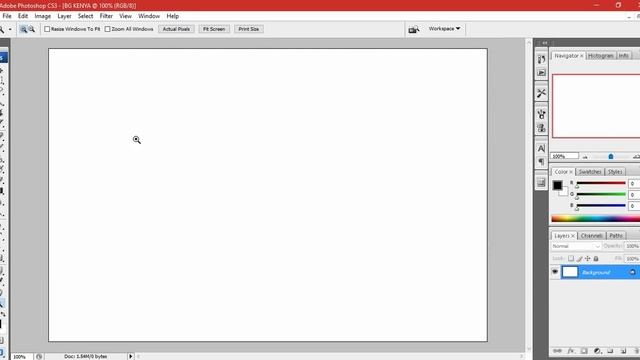Open the Window menu
The height and width of the screenshot is (360, 640).
[x=149, y=16]
